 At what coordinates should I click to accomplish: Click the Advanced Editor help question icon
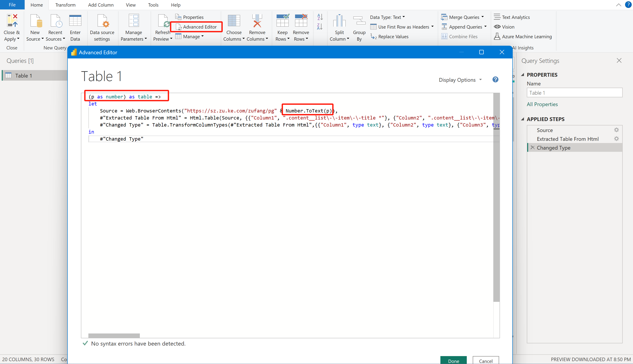coord(495,80)
